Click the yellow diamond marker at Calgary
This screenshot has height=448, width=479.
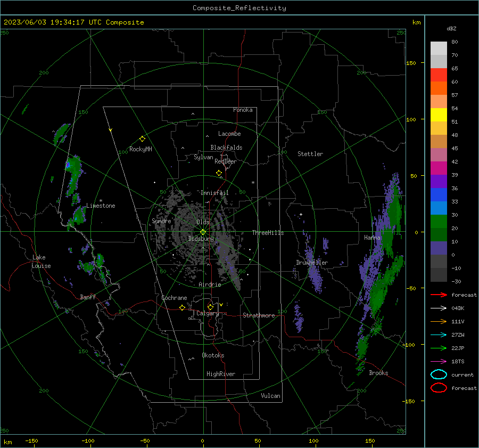click(210, 307)
